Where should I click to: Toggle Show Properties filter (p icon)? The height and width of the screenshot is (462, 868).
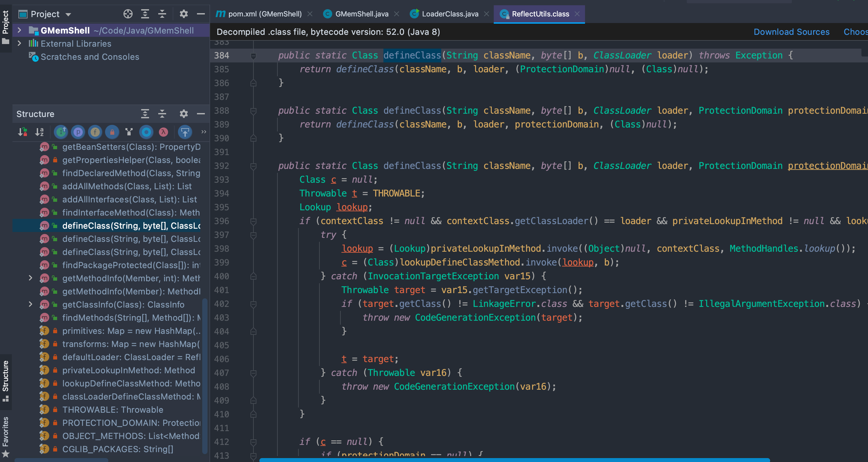(x=78, y=132)
